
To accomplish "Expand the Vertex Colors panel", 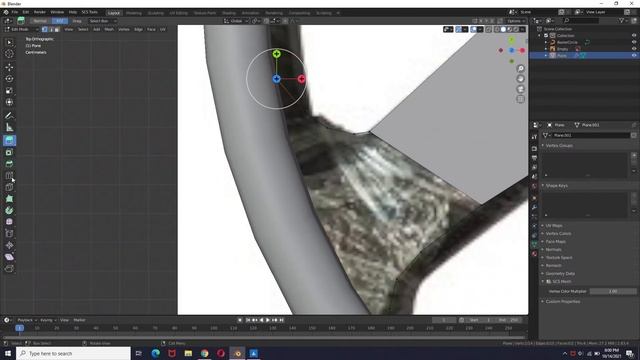I will tap(558, 233).
